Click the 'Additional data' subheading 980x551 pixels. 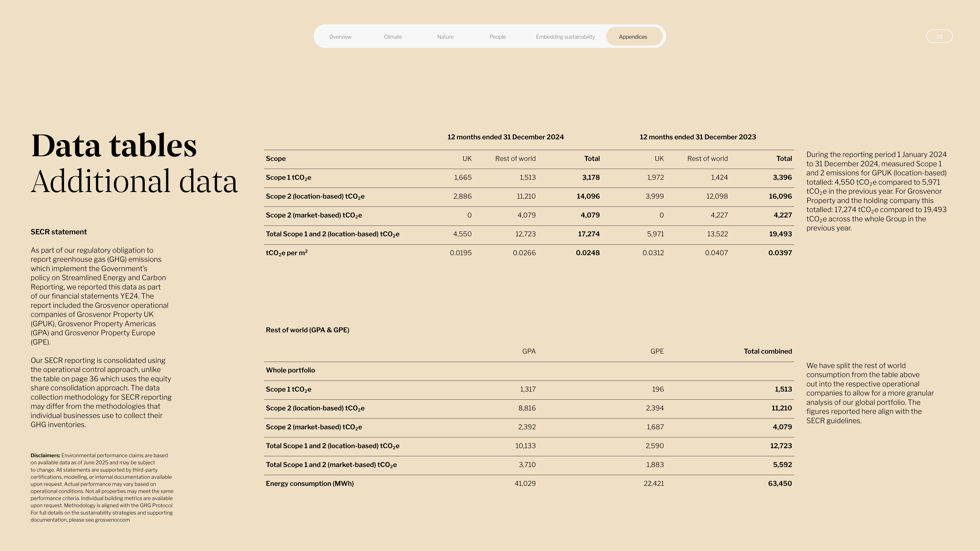134,181
